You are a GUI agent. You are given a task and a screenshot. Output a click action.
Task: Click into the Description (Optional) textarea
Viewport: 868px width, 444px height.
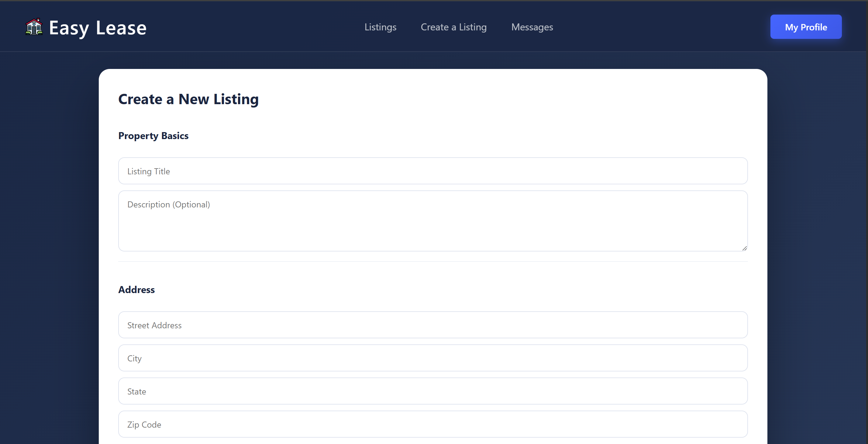(x=433, y=221)
